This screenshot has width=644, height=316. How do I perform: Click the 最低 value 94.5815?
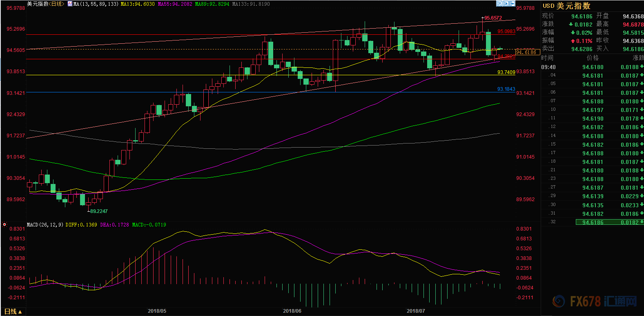pyautogui.click(x=633, y=33)
